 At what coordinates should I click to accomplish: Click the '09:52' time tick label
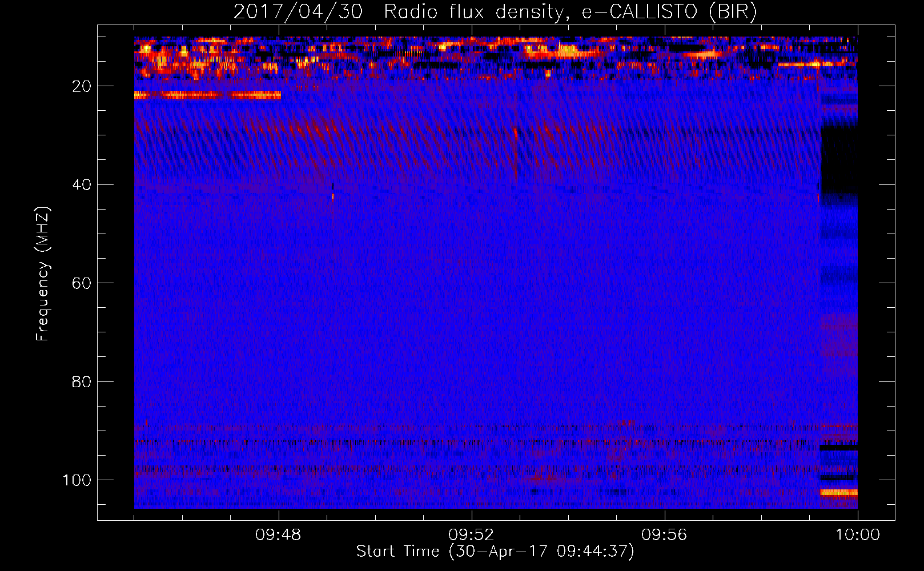tap(471, 535)
